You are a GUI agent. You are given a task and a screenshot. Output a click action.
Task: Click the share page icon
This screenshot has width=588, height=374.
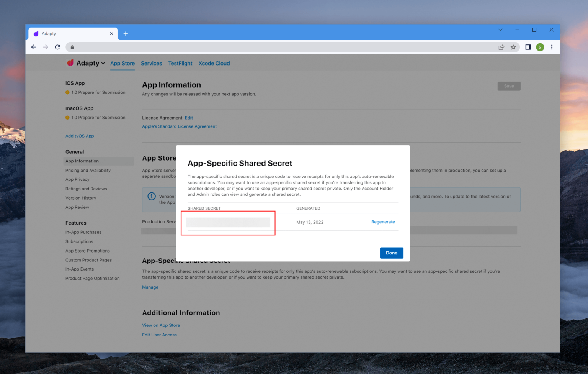501,47
